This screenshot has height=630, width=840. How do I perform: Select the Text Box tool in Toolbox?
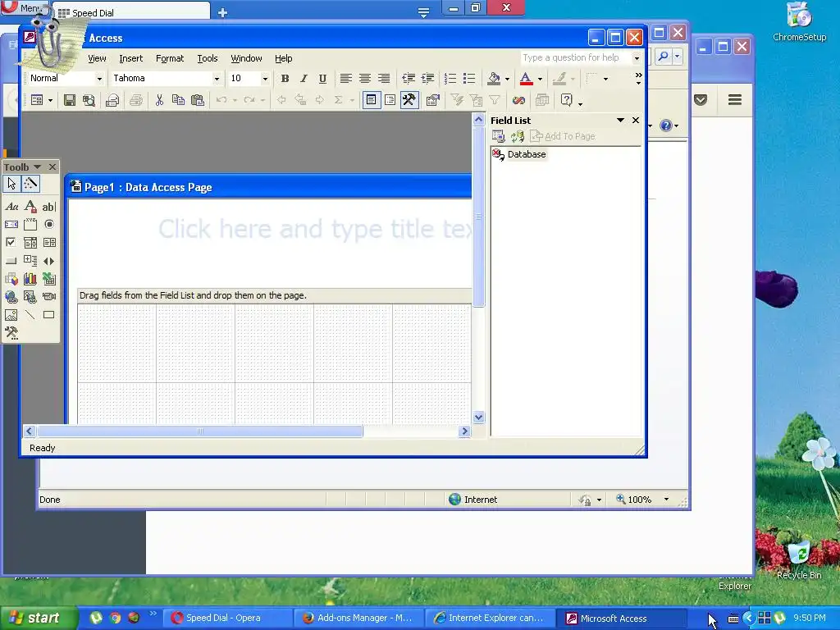coord(48,207)
